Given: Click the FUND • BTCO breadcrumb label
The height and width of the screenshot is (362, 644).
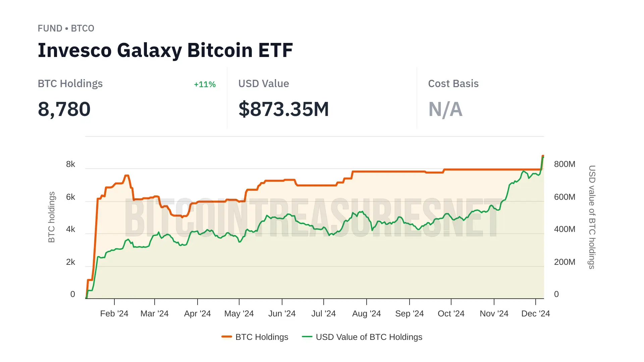Looking at the screenshot, I should point(66,28).
